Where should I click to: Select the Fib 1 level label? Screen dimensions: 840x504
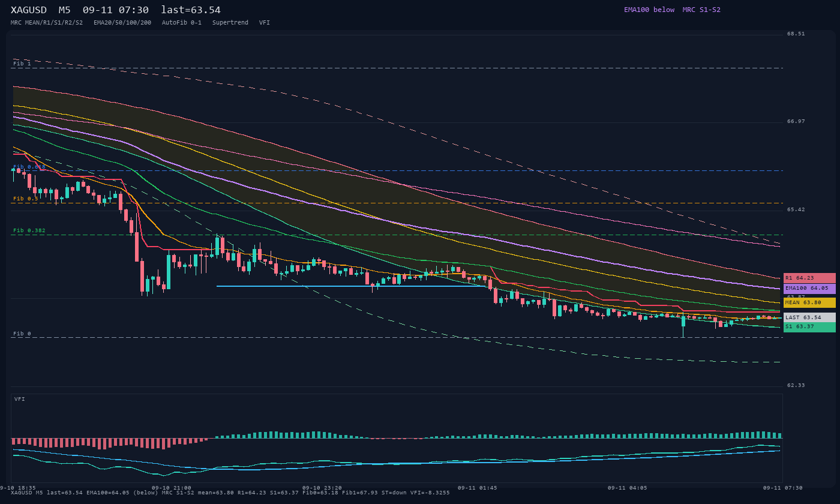click(x=22, y=64)
